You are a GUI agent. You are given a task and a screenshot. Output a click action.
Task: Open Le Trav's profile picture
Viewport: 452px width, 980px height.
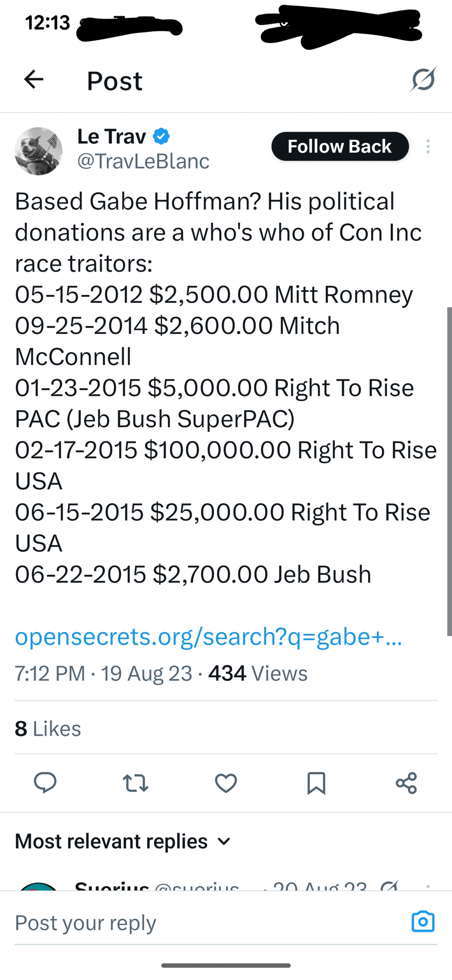click(x=38, y=151)
